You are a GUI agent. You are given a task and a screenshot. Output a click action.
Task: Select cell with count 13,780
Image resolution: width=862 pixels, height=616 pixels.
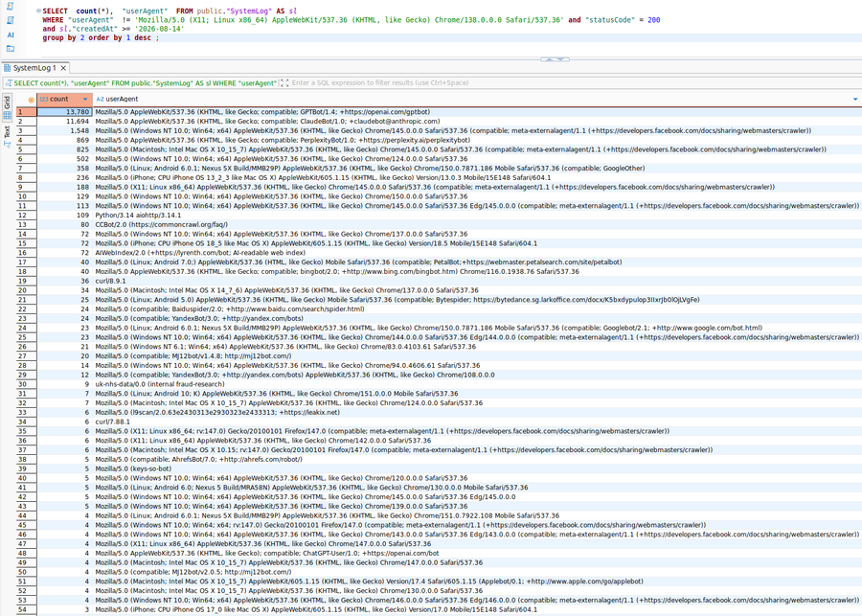[x=64, y=112]
